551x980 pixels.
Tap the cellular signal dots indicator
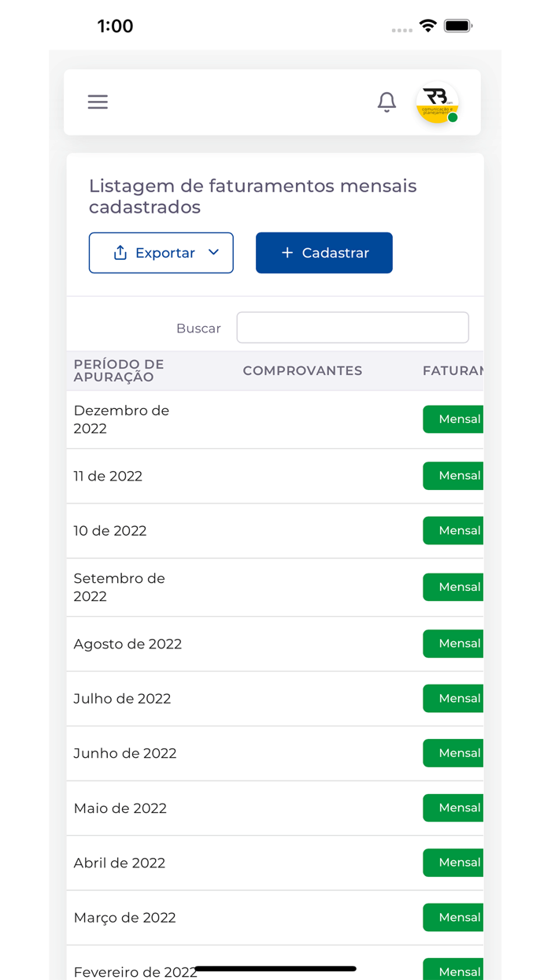(x=401, y=28)
